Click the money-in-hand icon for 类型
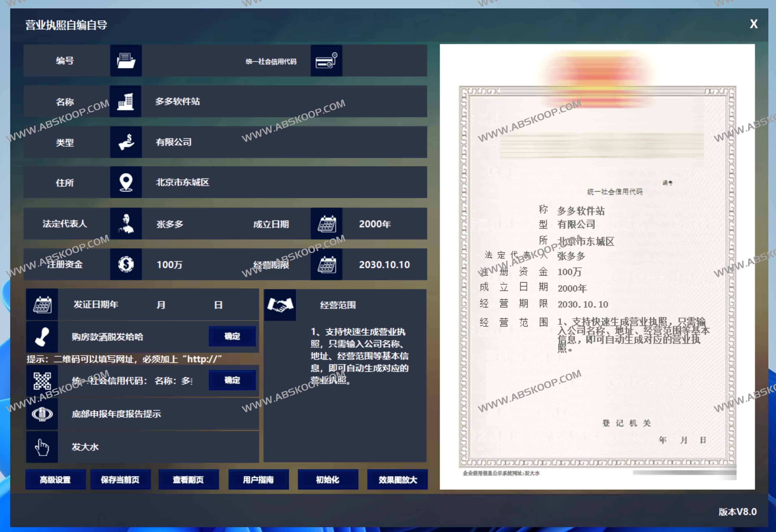Screen dimensions: 776x532 pos(126,143)
